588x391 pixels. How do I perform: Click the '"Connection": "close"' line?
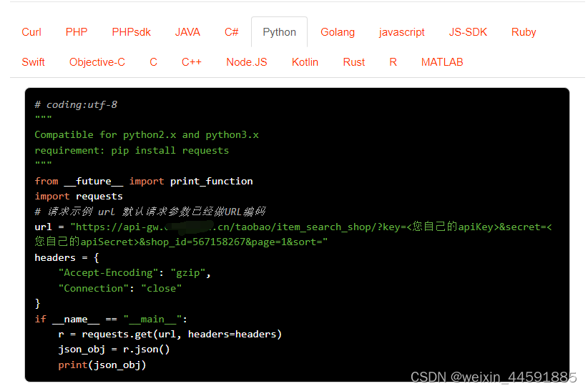(120, 288)
